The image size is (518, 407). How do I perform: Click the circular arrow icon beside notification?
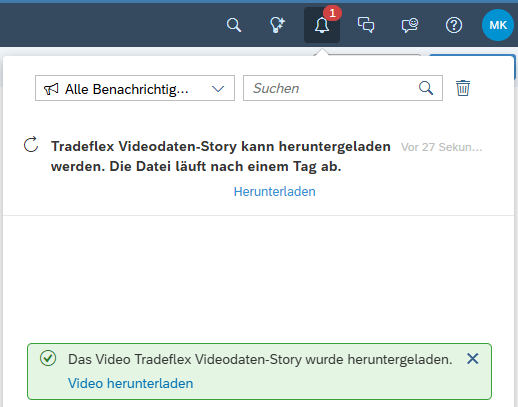pos(31,145)
